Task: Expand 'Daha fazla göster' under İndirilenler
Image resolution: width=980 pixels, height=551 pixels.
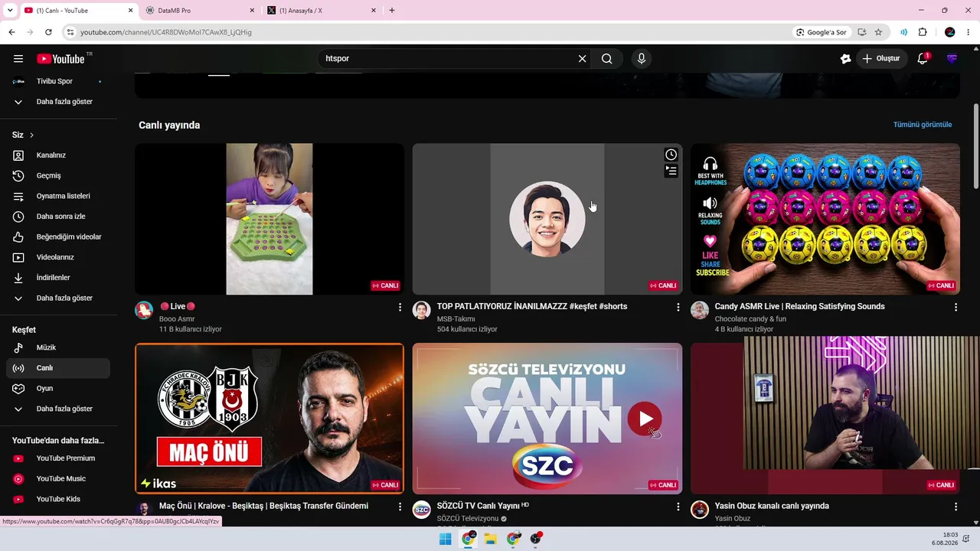Action: click(x=58, y=298)
